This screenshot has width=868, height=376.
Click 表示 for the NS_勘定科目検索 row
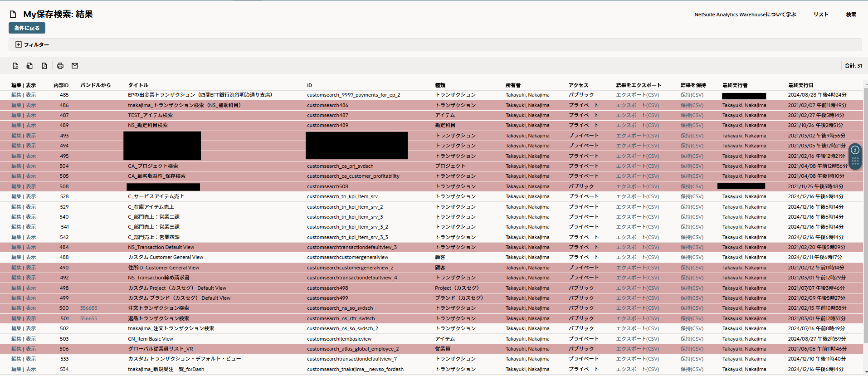[x=31, y=125]
